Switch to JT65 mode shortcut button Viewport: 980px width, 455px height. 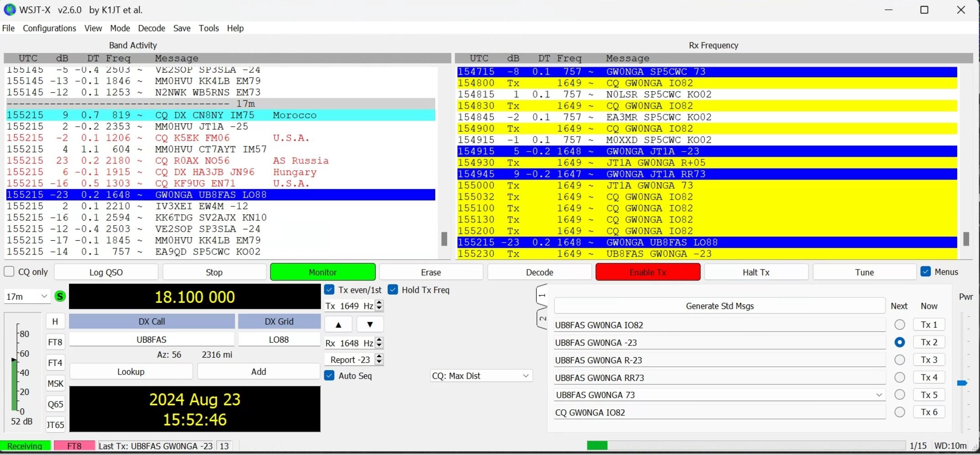pyautogui.click(x=55, y=425)
